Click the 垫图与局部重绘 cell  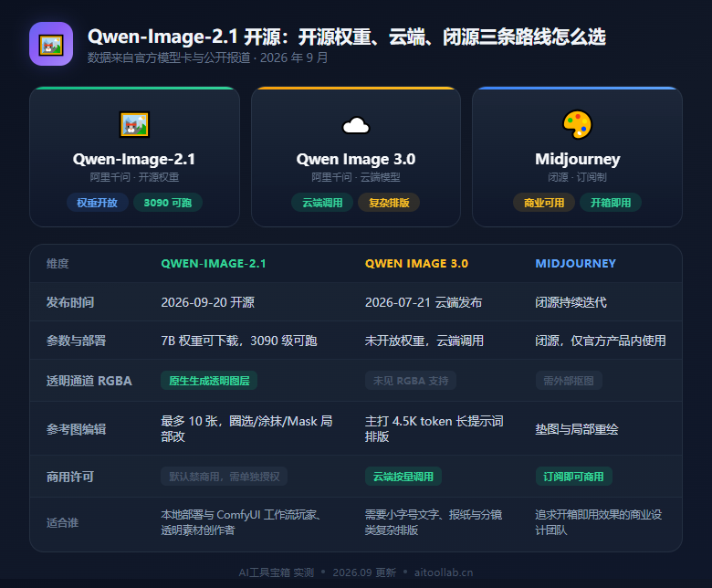click(577, 429)
